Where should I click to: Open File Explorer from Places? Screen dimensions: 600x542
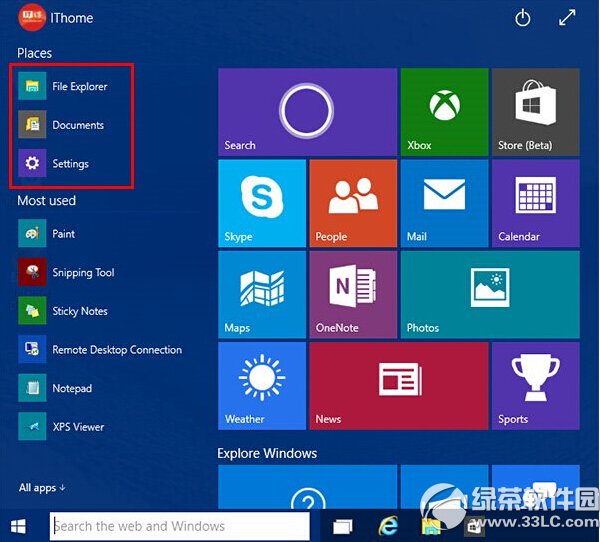[x=78, y=87]
